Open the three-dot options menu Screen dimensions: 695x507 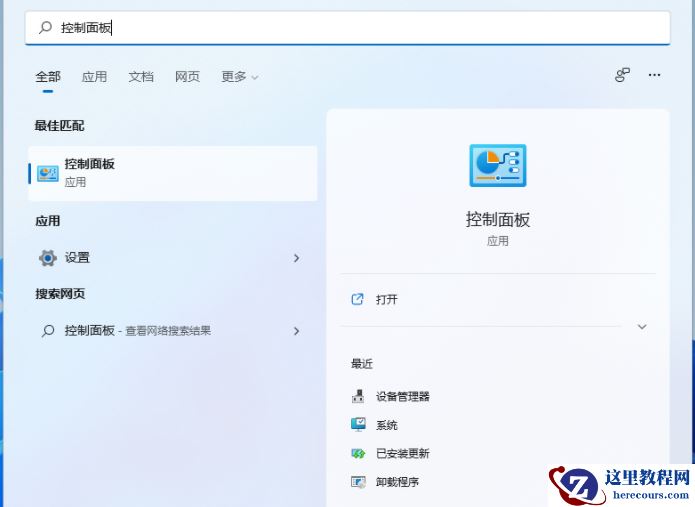click(x=654, y=75)
